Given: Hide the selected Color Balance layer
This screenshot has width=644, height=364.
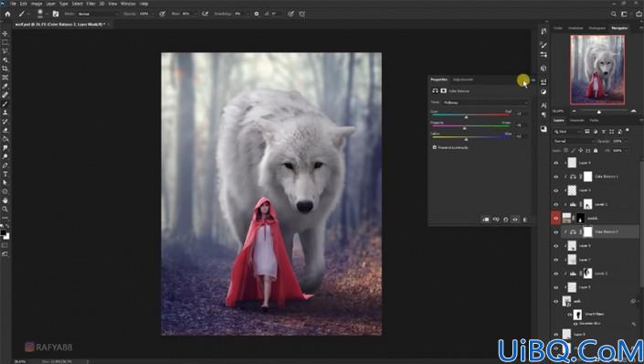Looking at the screenshot, I should [x=555, y=232].
